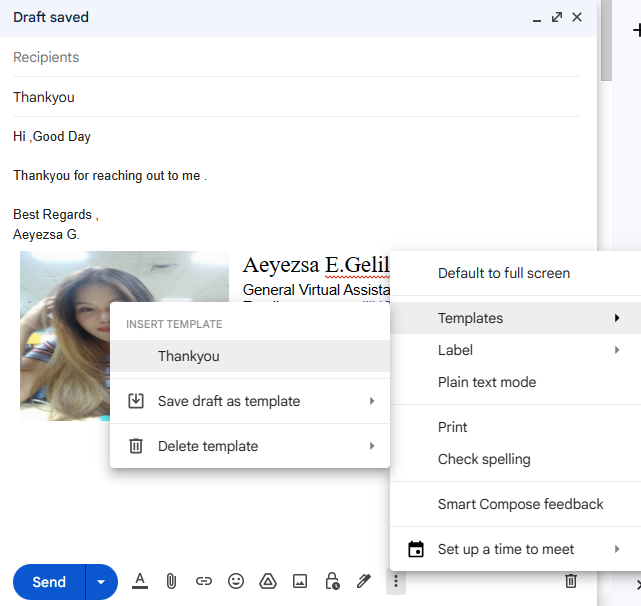Choose Save draft as template
Viewport: 641px width, 606px height.
coord(250,401)
